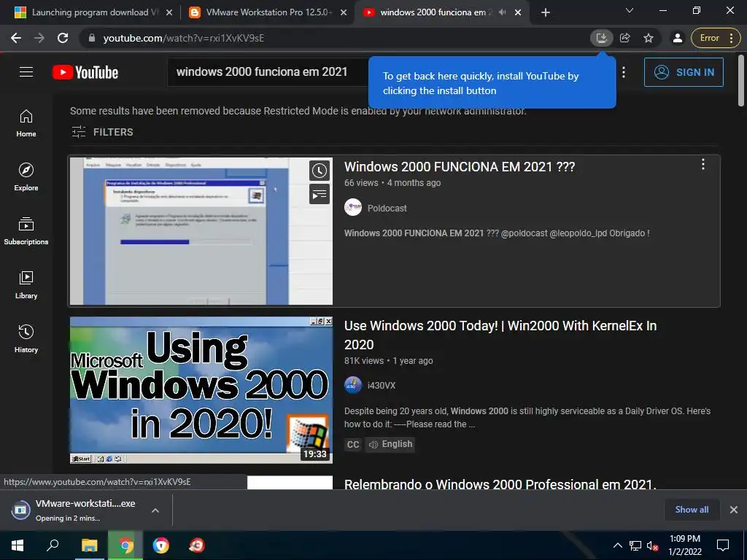Click the browser address bar URL
Viewport: 747px width, 560px height.
point(183,38)
